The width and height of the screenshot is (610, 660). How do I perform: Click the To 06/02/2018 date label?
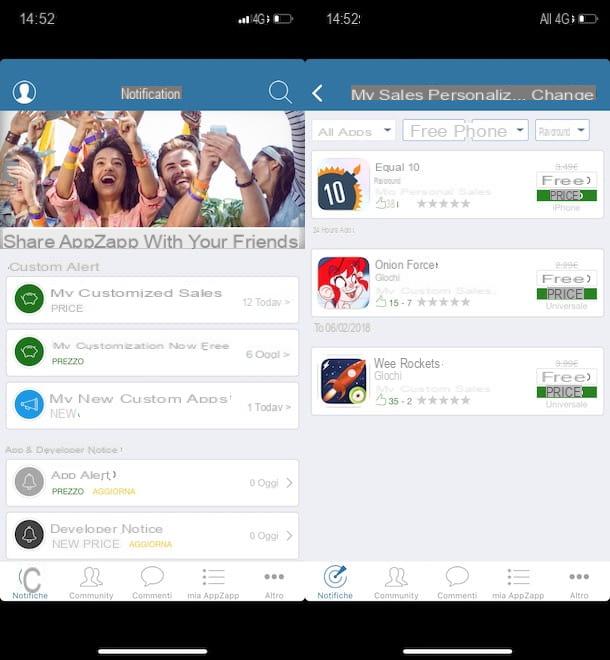[x=342, y=327]
